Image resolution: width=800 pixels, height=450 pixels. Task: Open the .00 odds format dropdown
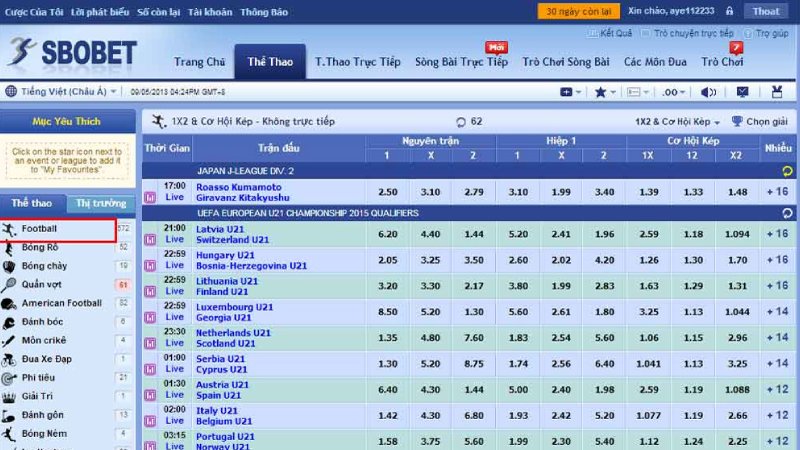tap(673, 92)
